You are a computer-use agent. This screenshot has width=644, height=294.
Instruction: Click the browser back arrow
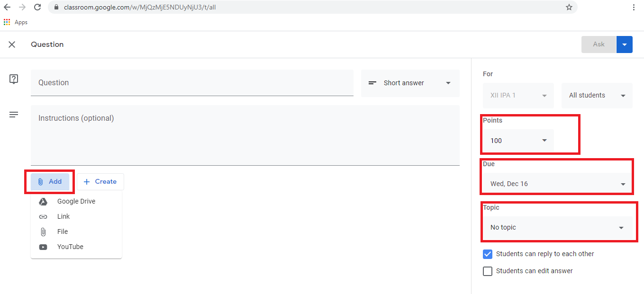[x=7, y=7]
